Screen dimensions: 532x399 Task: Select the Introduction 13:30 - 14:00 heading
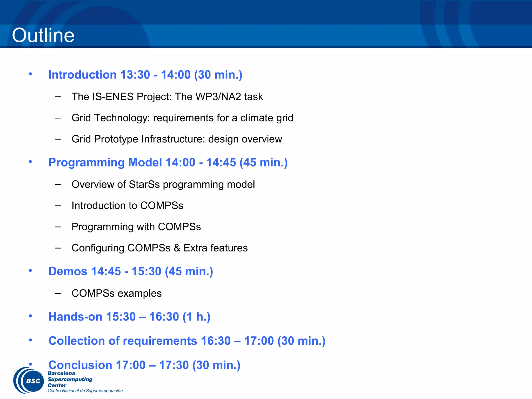[145, 75]
